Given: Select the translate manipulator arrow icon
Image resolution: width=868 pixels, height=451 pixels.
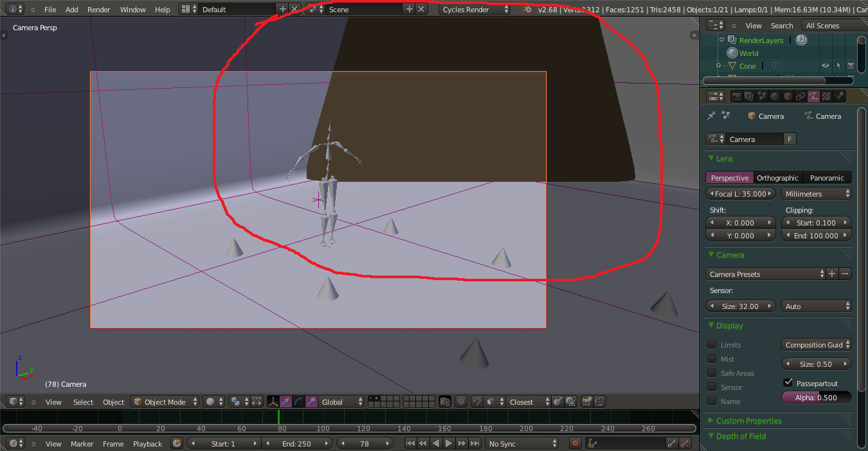Looking at the screenshot, I should click(285, 402).
